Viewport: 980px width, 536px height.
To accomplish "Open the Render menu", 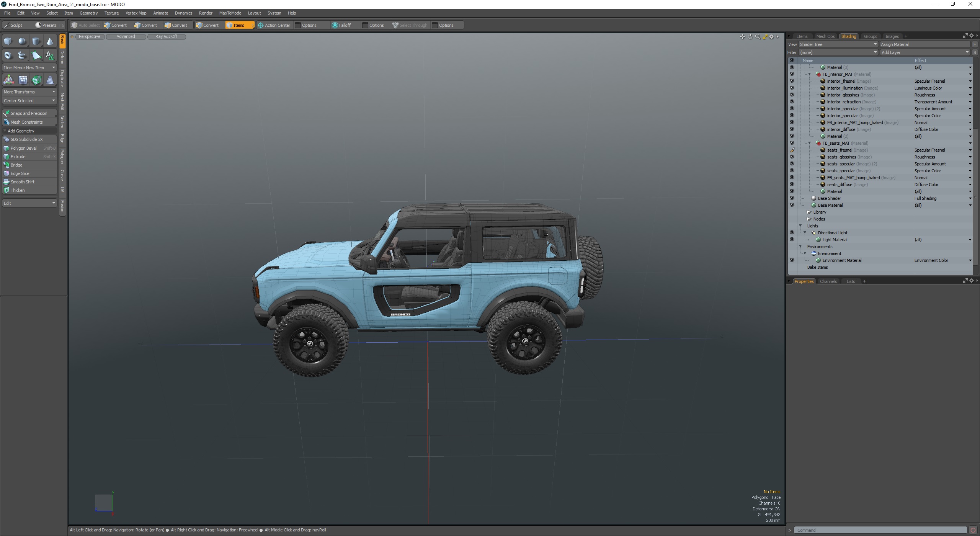I will (206, 13).
